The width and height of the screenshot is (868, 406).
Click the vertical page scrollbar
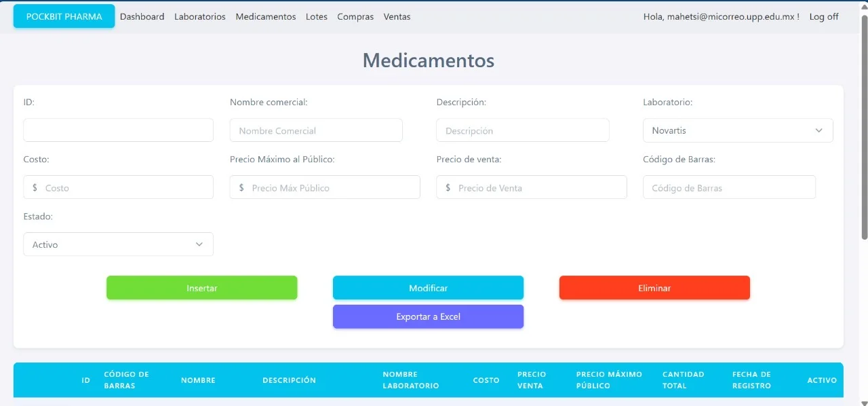coord(864,126)
